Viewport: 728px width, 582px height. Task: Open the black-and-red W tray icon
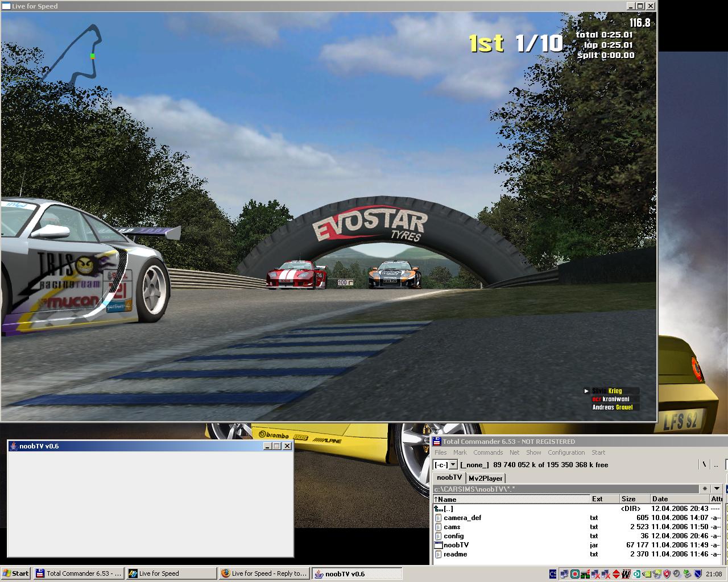(x=626, y=573)
